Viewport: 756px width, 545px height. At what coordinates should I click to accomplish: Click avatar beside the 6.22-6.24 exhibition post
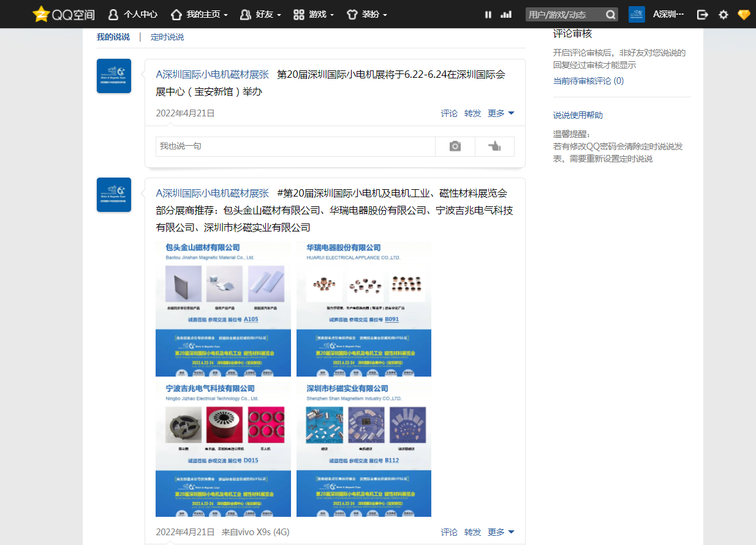click(x=114, y=76)
